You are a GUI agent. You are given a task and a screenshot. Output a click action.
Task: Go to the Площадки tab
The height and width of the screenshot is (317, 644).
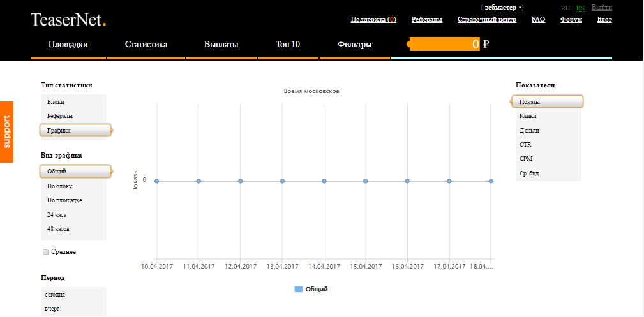point(68,45)
